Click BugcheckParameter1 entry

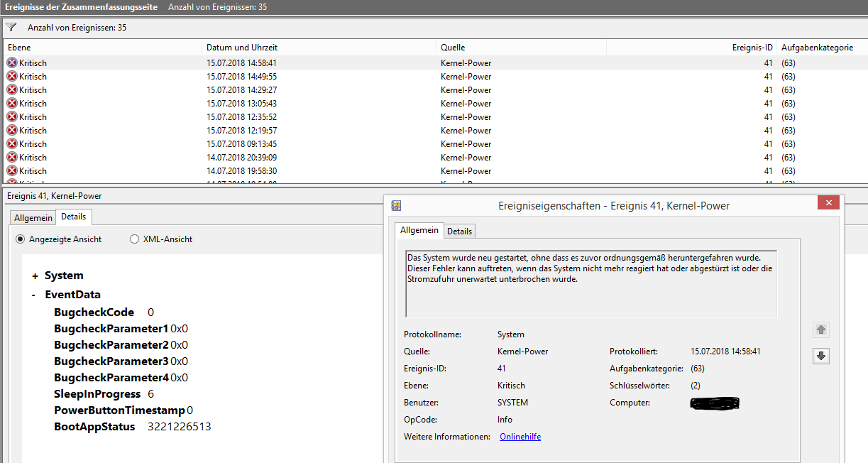pos(121,329)
